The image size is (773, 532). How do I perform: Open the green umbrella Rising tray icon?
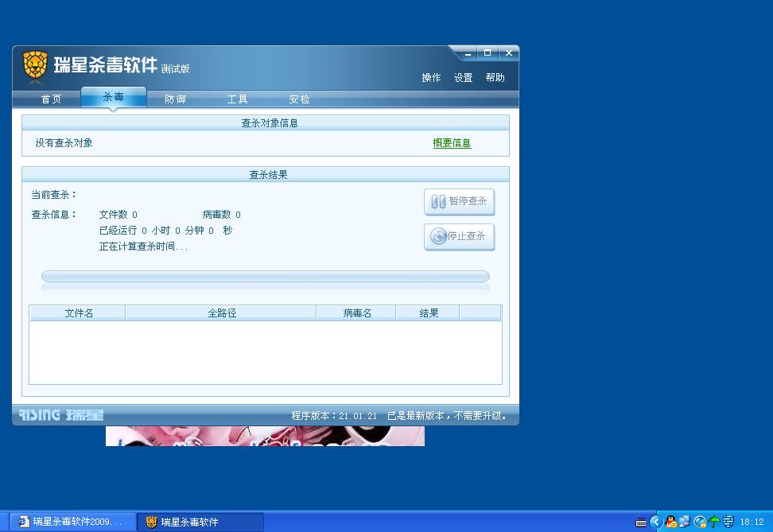pyautogui.click(x=714, y=522)
